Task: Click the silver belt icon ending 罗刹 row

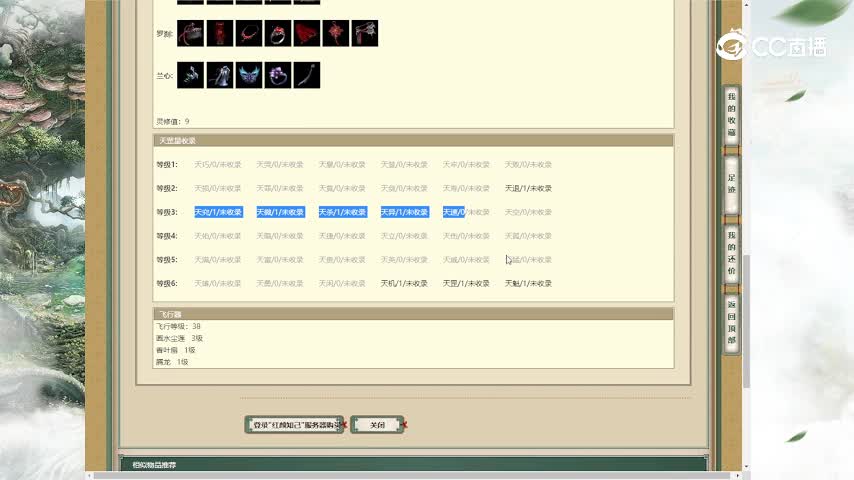Action: click(365, 33)
